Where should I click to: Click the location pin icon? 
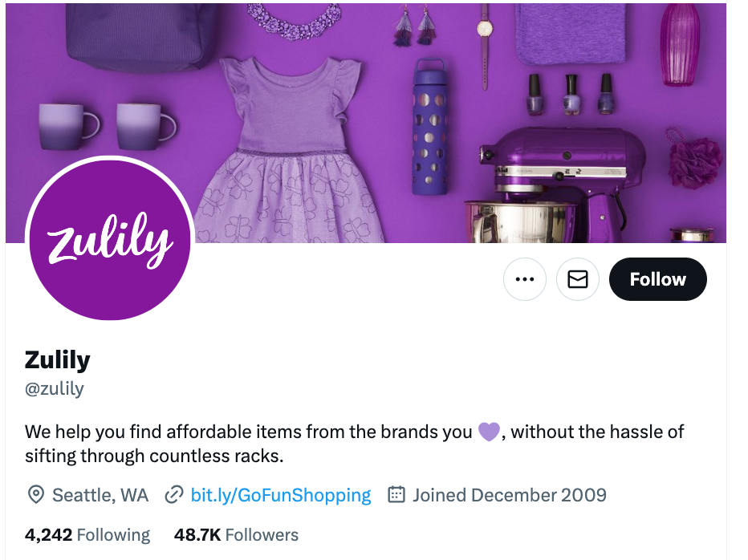click(36, 495)
